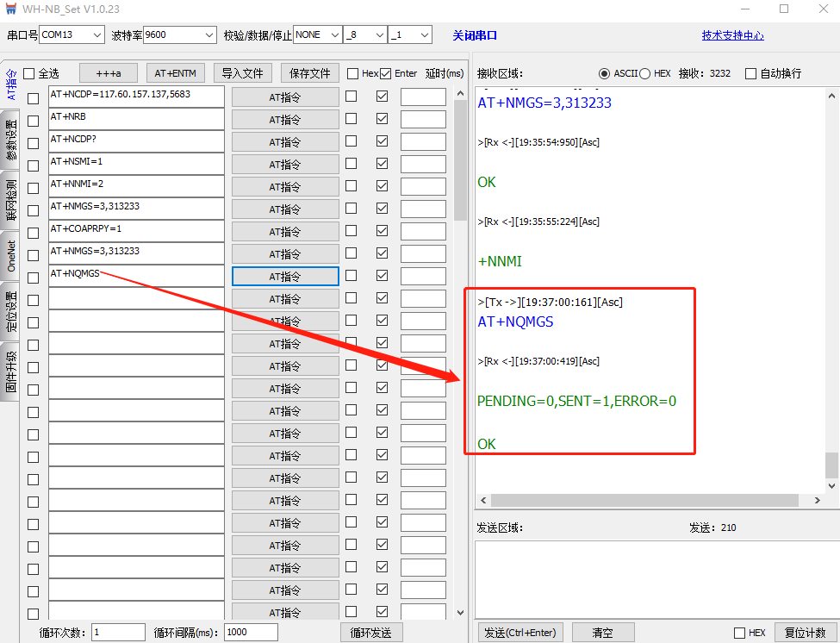Image resolution: width=840 pixels, height=643 pixels.
Task: Click the 导入文件 import file button
Action: [x=243, y=73]
